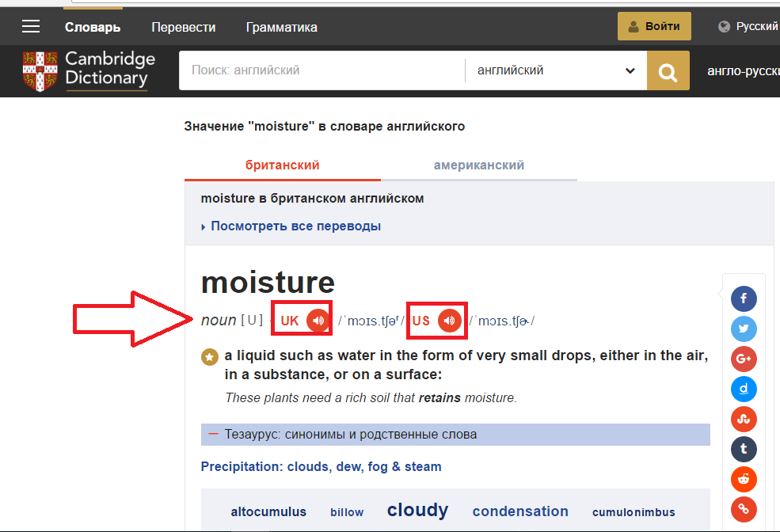The height and width of the screenshot is (532, 780).
Task: Switch to the американский tab
Action: point(478,165)
